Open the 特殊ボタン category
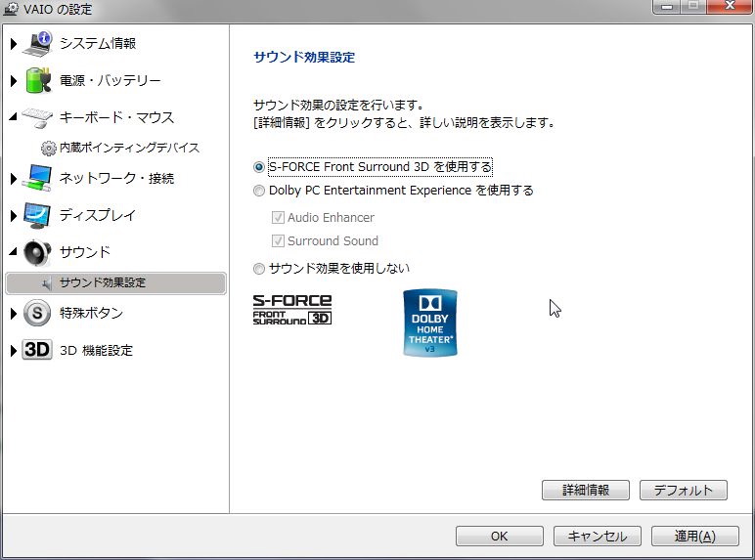Screen dimensions: 755x560 point(91,313)
